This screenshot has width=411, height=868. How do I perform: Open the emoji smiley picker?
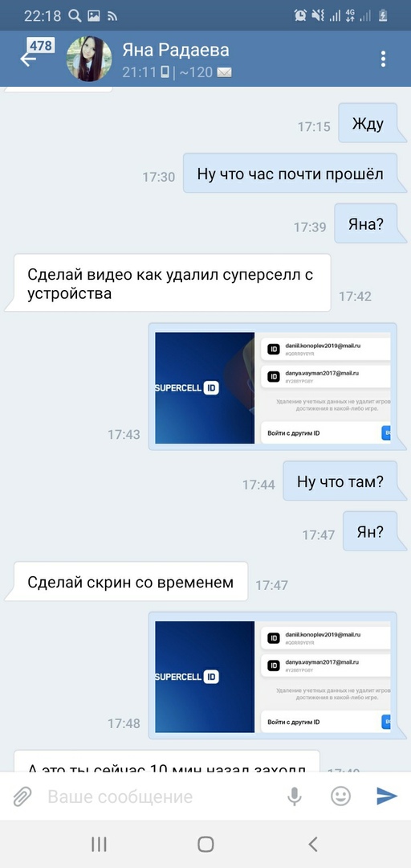click(340, 796)
